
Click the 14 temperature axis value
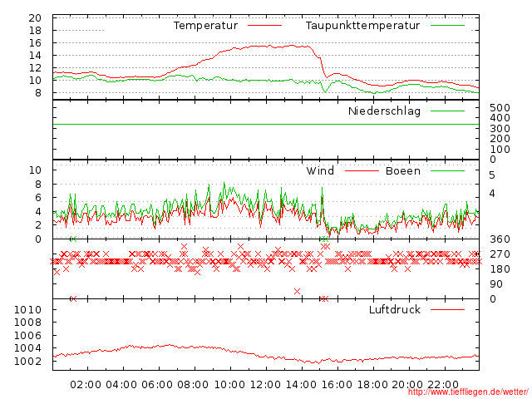point(35,56)
